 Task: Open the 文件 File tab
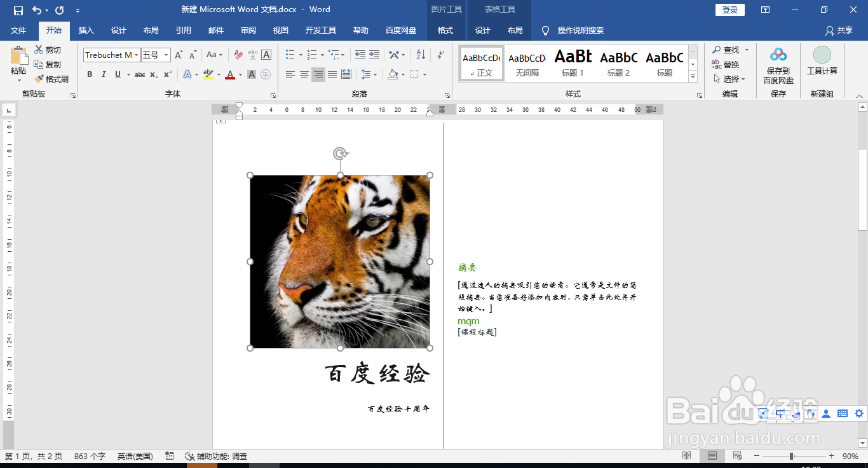18,31
